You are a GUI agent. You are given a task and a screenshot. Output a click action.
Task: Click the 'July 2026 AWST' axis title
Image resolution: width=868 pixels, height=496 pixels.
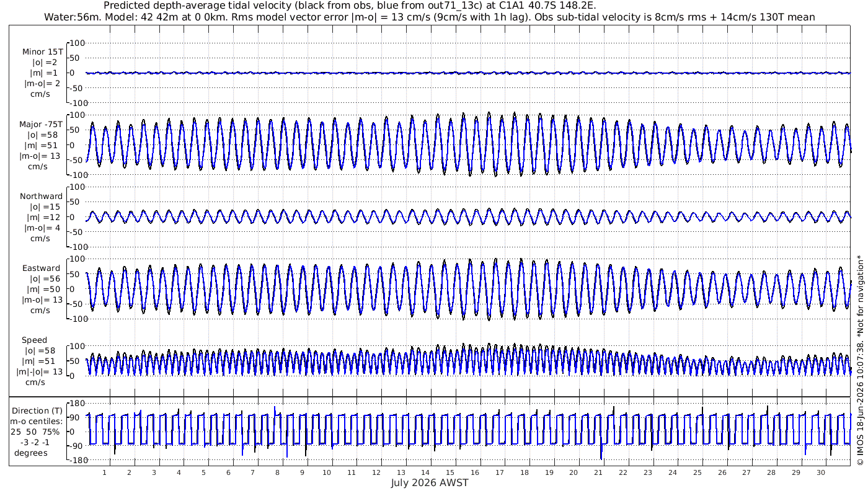point(430,482)
